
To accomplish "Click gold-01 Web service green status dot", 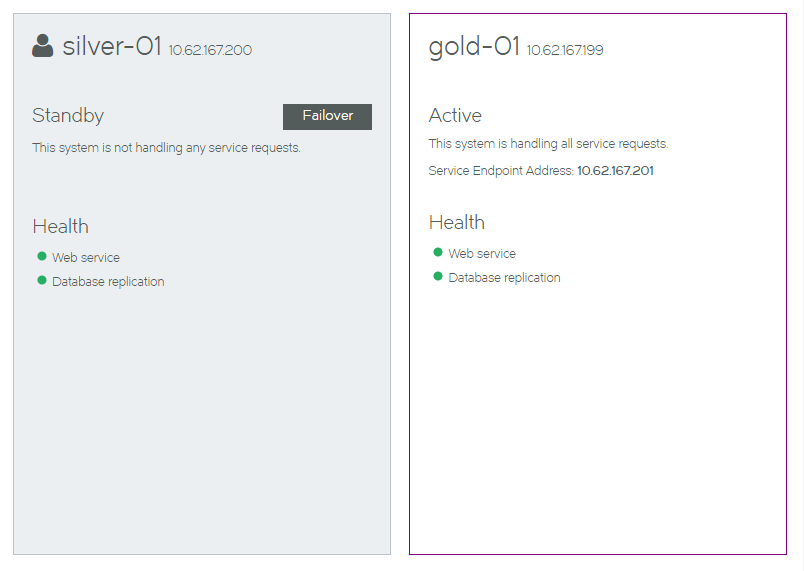I will [438, 252].
